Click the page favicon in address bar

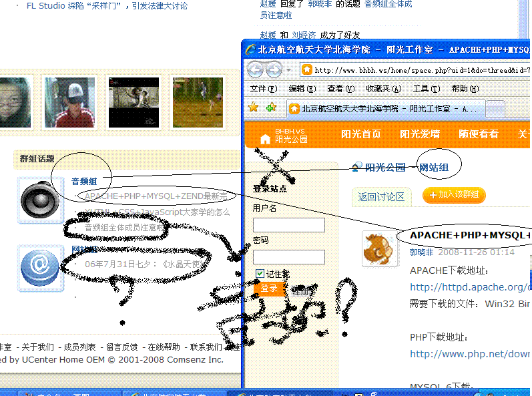(306, 70)
